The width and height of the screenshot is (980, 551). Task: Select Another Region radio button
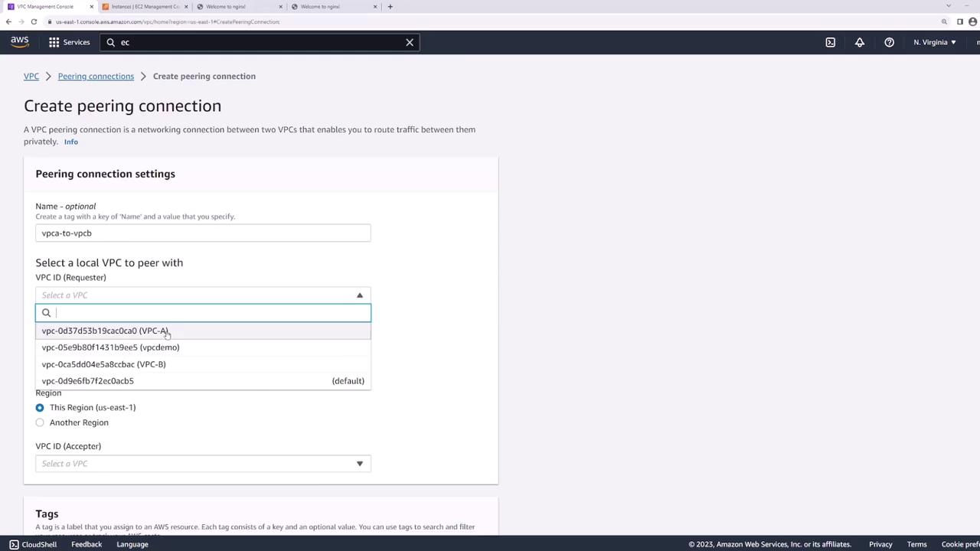click(x=40, y=422)
